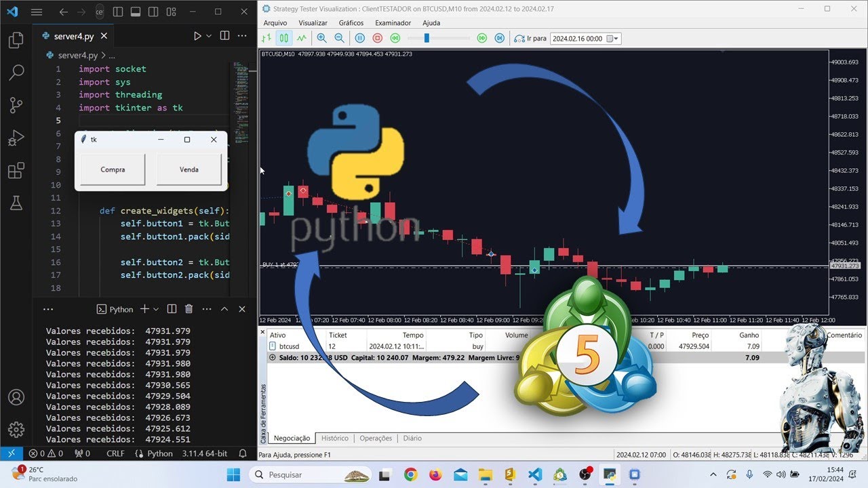Viewport: 868px width, 488px height.
Task: Click the Ir para jump button
Action: [x=530, y=39]
